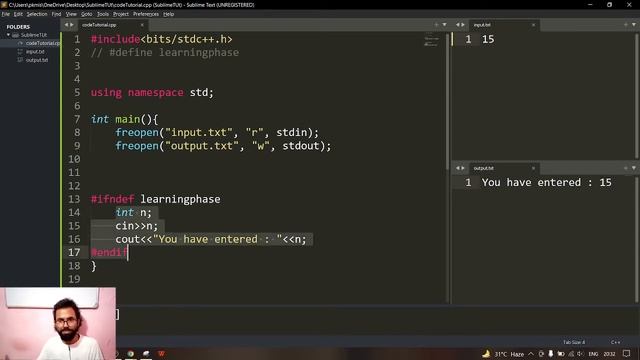Open output.txt in the sidebar
This screenshot has height=360, width=640.
(37, 60)
